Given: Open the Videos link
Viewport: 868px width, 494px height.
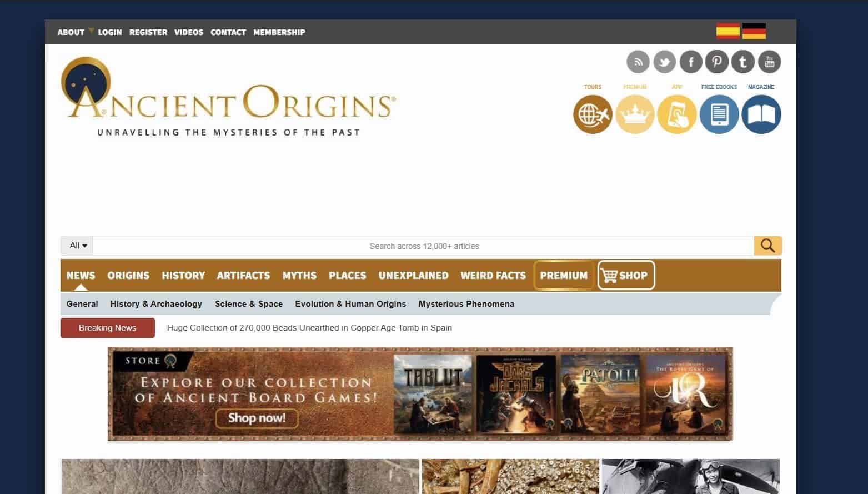Looking at the screenshot, I should pos(189,32).
